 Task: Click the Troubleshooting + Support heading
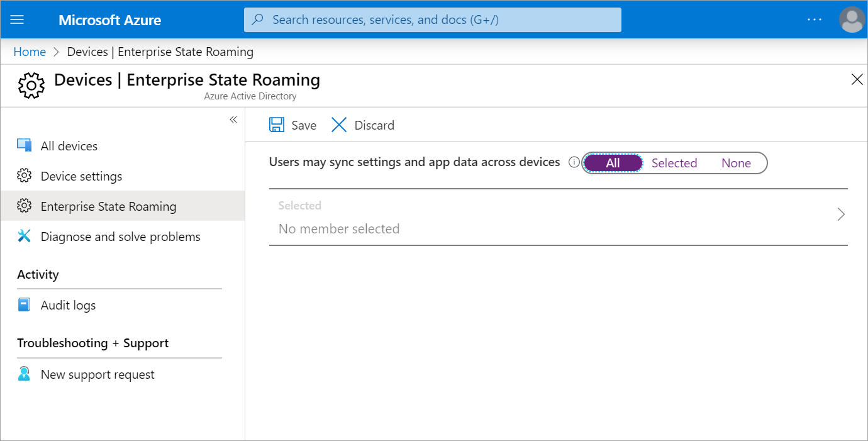[x=93, y=343]
